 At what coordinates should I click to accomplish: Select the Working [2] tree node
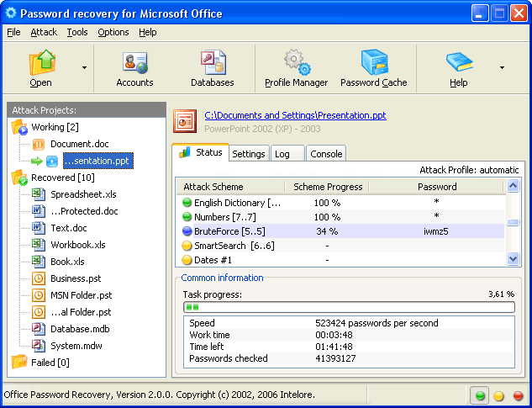point(55,127)
